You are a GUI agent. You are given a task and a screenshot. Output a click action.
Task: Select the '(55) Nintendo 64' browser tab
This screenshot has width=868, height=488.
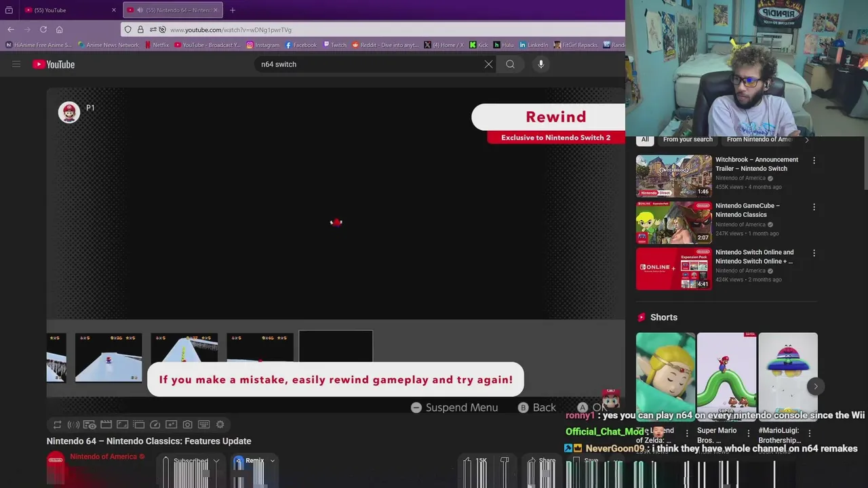pos(173,10)
